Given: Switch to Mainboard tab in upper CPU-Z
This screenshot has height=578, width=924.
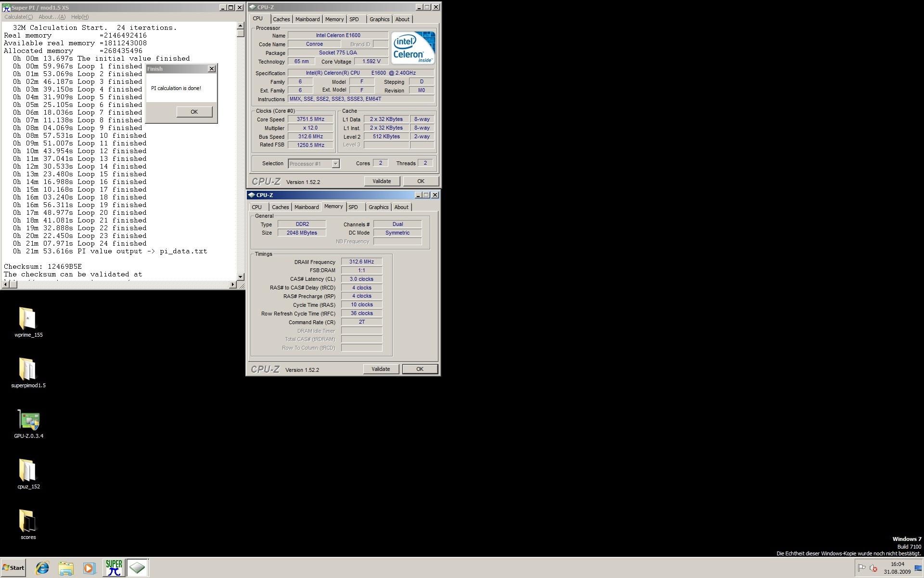Looking at the screenshot, I should click(x=308, y=19).
